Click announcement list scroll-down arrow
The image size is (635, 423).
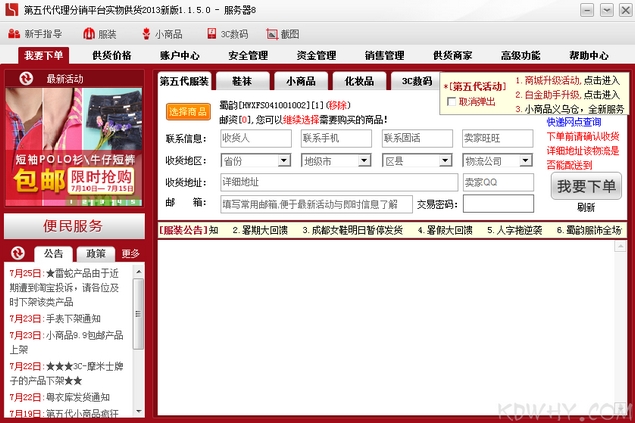[x=139, y=412]
